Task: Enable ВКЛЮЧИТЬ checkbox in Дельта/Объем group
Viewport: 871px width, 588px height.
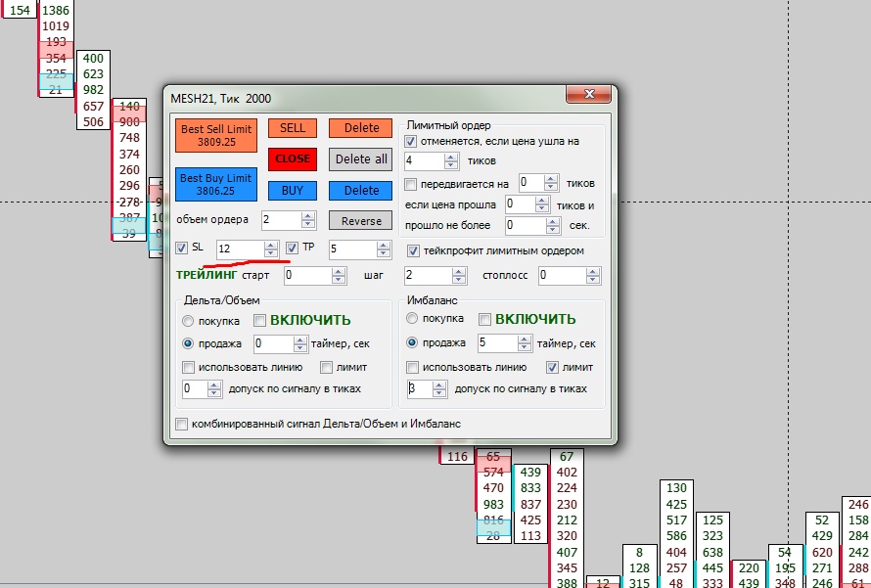Action: point(259,320)
